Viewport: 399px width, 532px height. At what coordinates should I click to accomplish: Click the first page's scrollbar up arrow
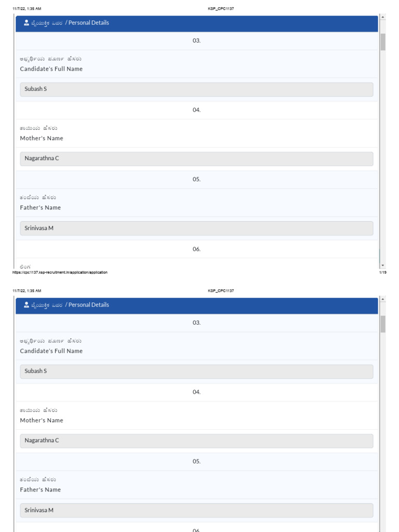[383, 17]
